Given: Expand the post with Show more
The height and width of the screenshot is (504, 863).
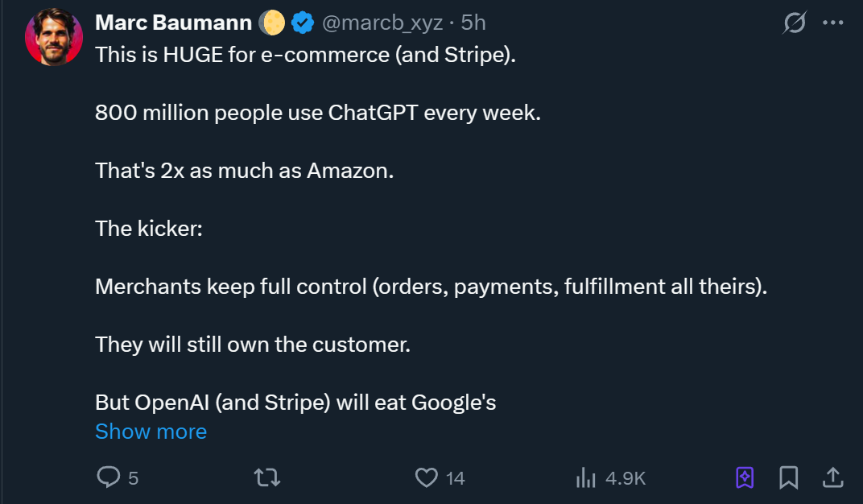Looking at the screenshot, I should [x=151, y=432].
